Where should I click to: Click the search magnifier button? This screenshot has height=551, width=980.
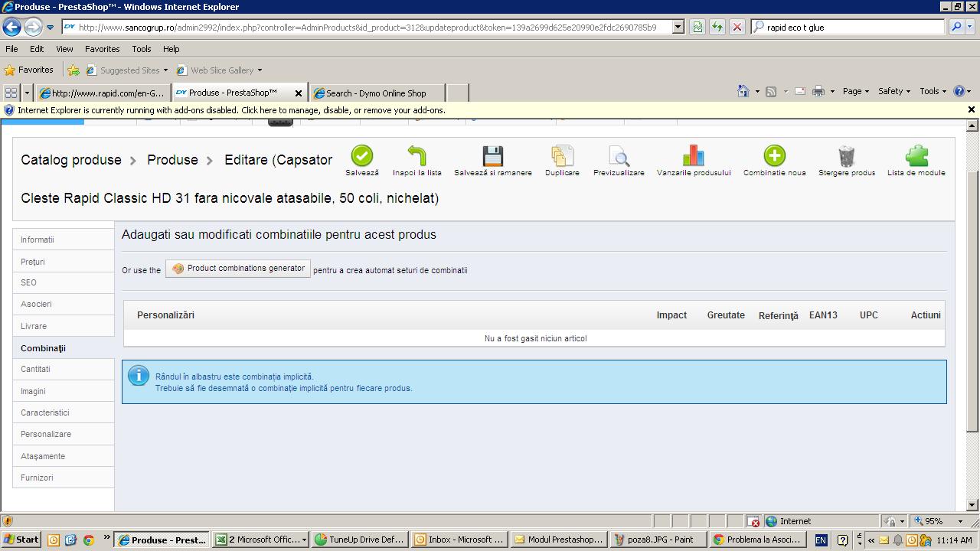(956, 27)
